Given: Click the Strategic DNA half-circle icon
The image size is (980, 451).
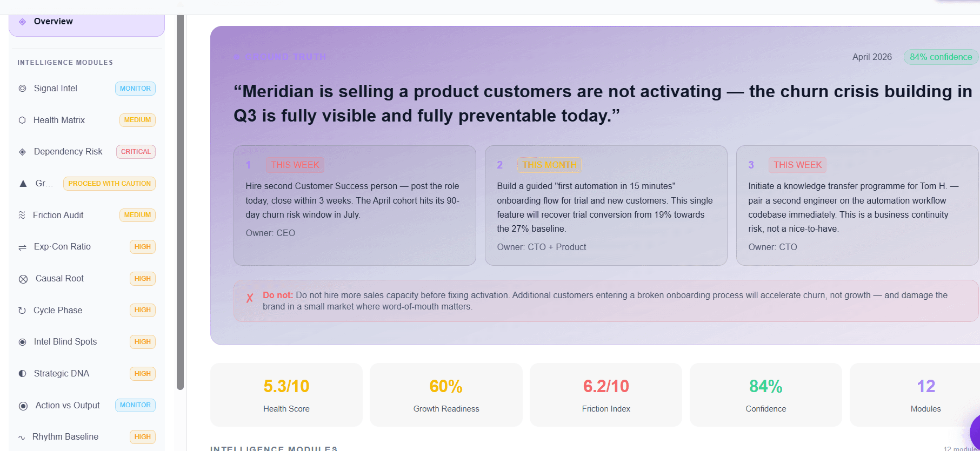Looking at the screenshot, I should pyautogui.click(x=22, y=373).
